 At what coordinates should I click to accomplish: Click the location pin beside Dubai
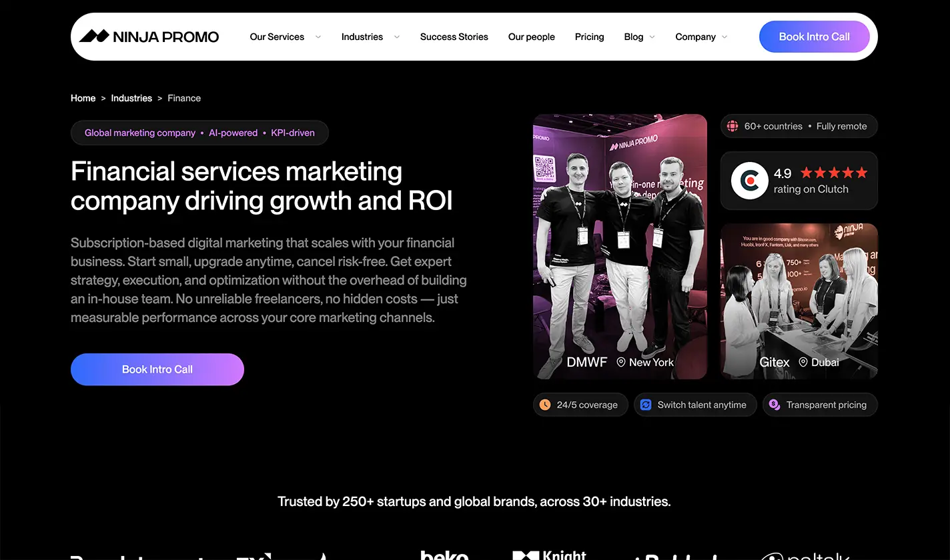click(x=803, y=362)
